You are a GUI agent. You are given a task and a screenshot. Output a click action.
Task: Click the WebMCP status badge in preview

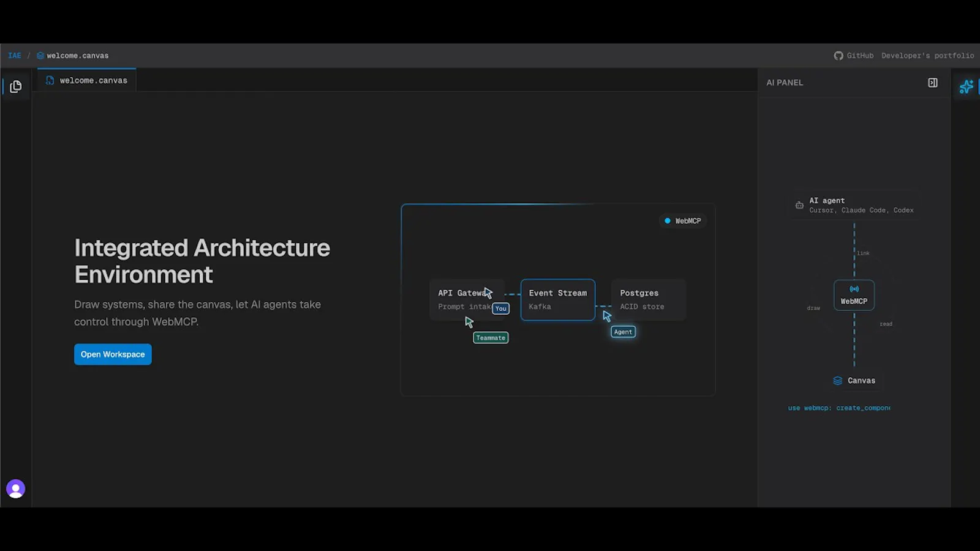pos(683,221)
